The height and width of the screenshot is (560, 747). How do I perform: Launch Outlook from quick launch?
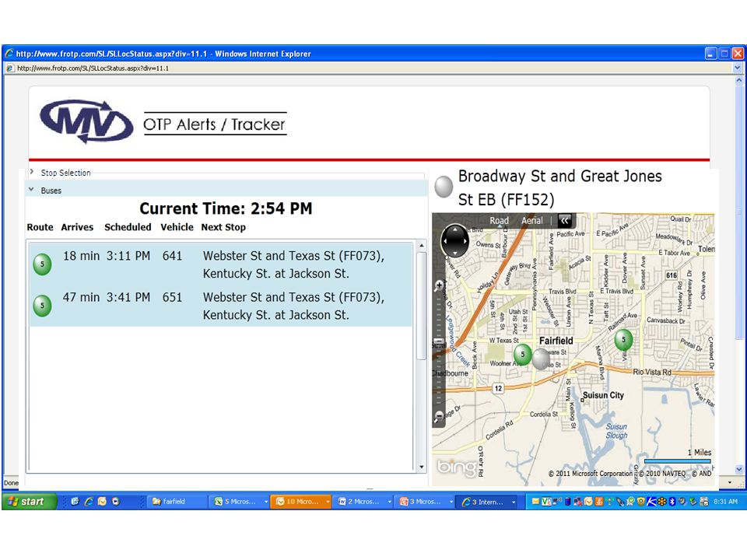click(x=102, y=502)
